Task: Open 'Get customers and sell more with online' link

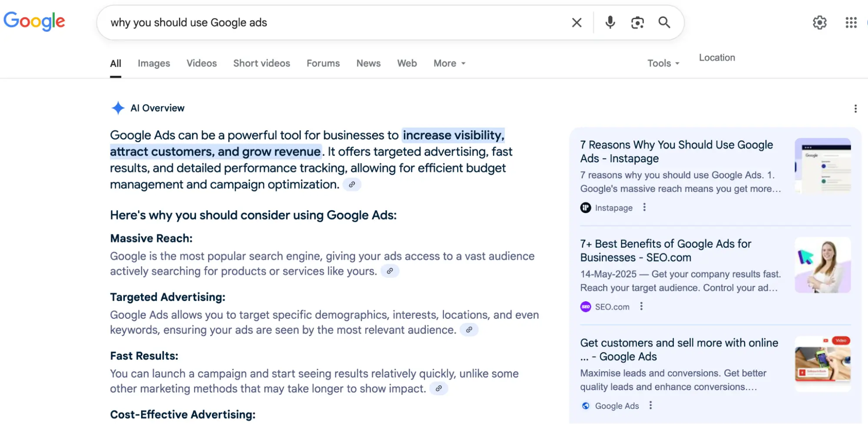Action: pos(679,349)
